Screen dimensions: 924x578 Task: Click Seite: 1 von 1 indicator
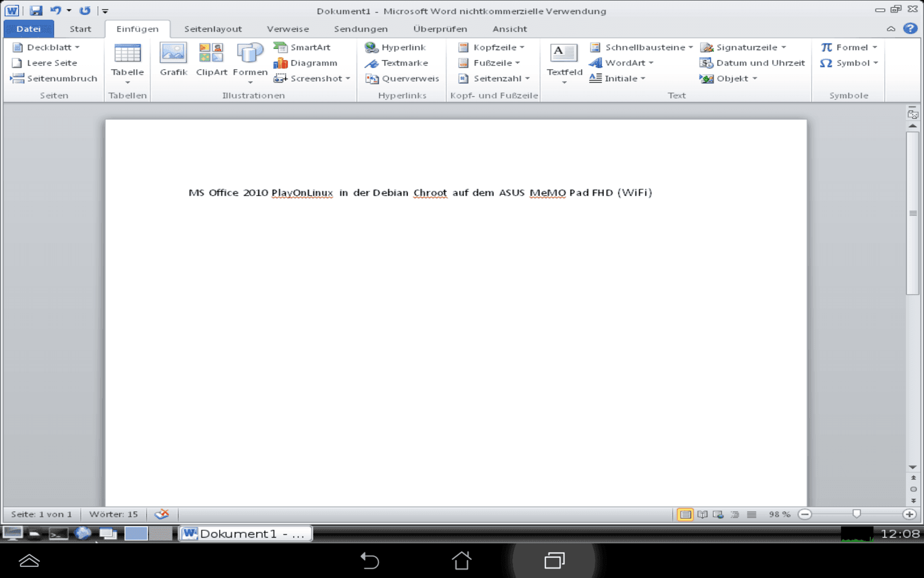pyautogui.click(x=41, y=514)
